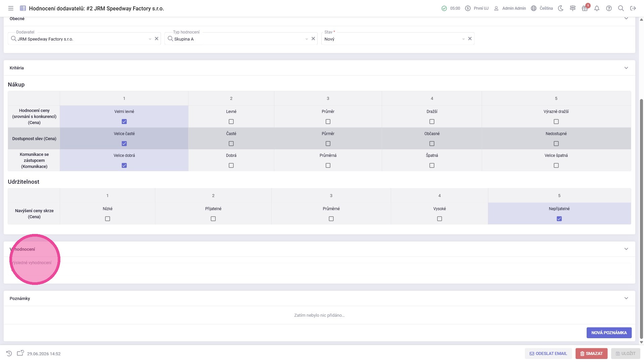Open notifications bell icon
Screen dimensions: 644x362
click(597, 8)
